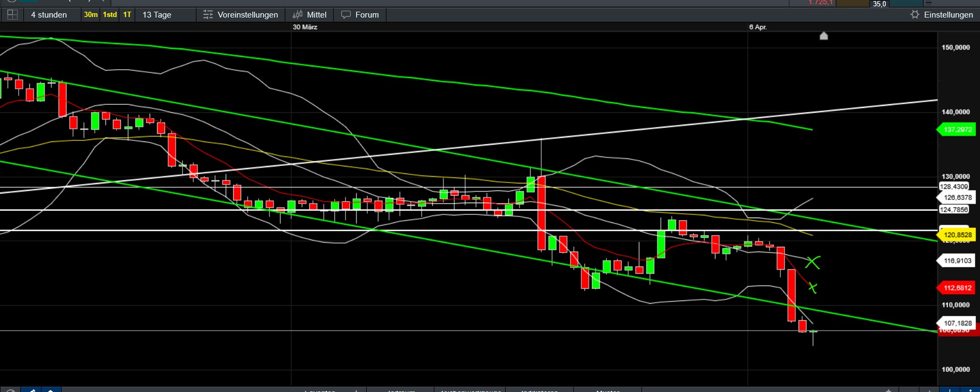Open the Mittel chart-type menu
This screenshot has height=392, width=980.
click(x=309, y=15)
